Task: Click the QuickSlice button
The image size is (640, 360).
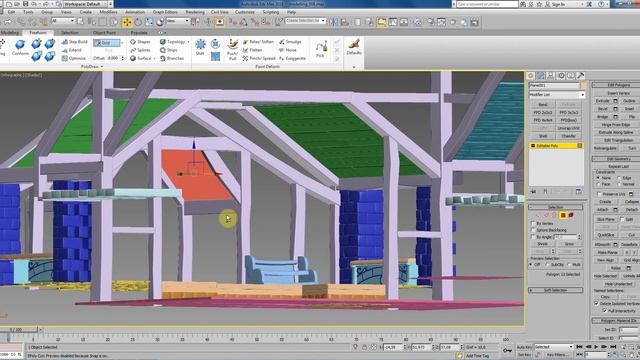Action: (606, 235)
